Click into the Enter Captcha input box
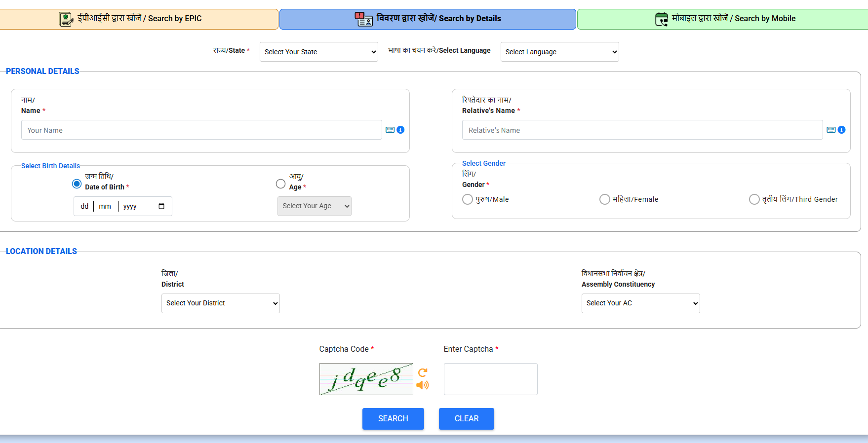The width and height of the screenshot is (868, 443). (x=490, y=379)
